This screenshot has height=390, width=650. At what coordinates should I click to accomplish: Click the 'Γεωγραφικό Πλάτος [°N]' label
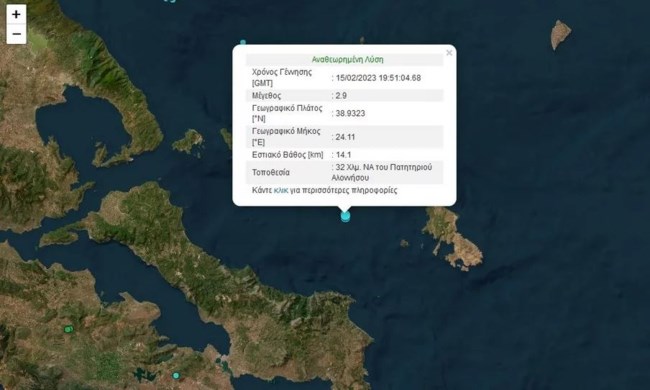pos(287,113)
